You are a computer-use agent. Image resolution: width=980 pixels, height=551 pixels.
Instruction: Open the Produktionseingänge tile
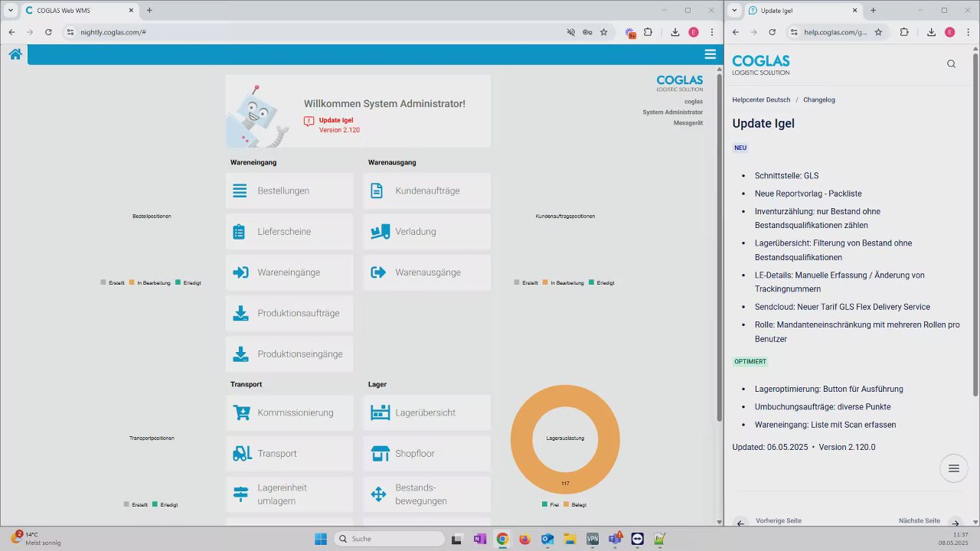[x=289, y=354]
